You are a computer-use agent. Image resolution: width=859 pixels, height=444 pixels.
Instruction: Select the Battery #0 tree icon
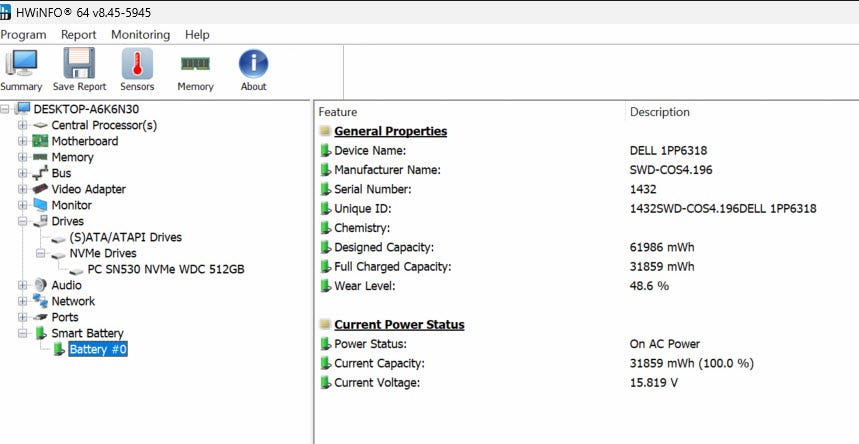(x=58, y=349)
